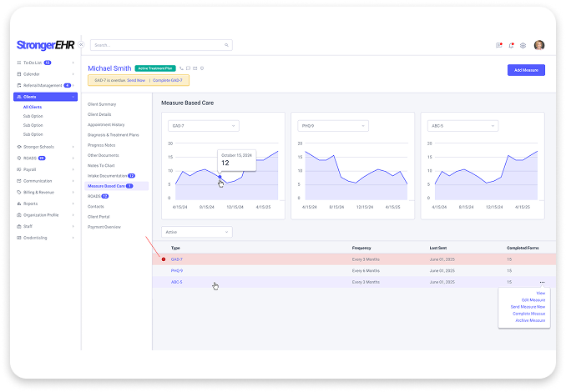
Task: Open the ABC-5 chart dropdown
Action: tap(462, 126)
